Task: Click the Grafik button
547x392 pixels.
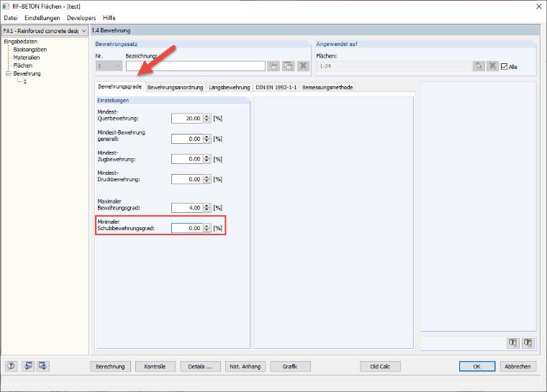Action: (290, 367)
